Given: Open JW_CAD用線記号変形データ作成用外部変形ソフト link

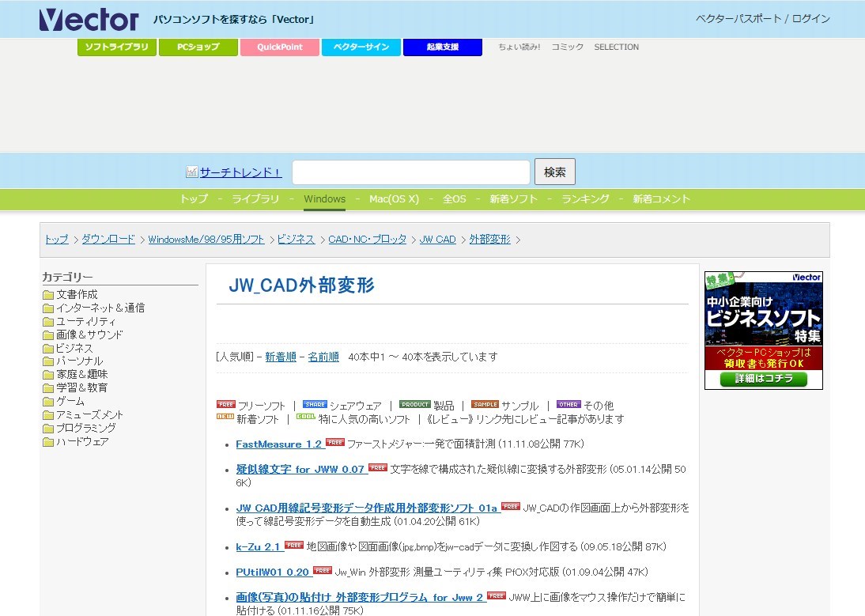Looking at the screenshot, I should (x=367, y=508).
